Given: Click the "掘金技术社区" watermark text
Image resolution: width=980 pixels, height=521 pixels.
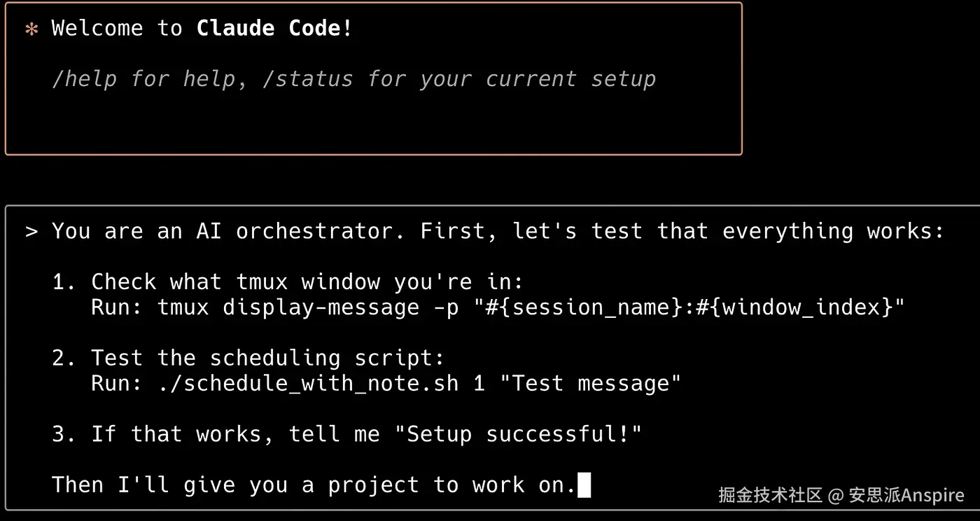Looking at the screenshot, I should click(770, 496).
